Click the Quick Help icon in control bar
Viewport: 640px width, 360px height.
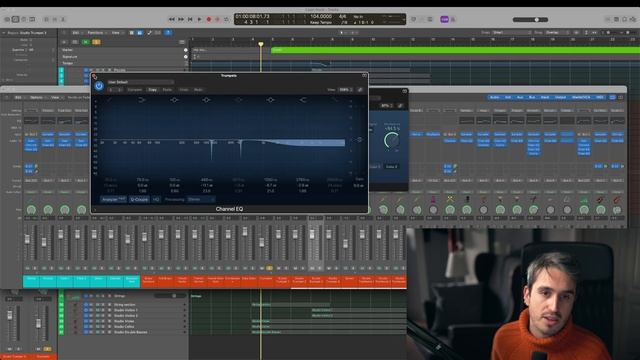pos(24,19)
